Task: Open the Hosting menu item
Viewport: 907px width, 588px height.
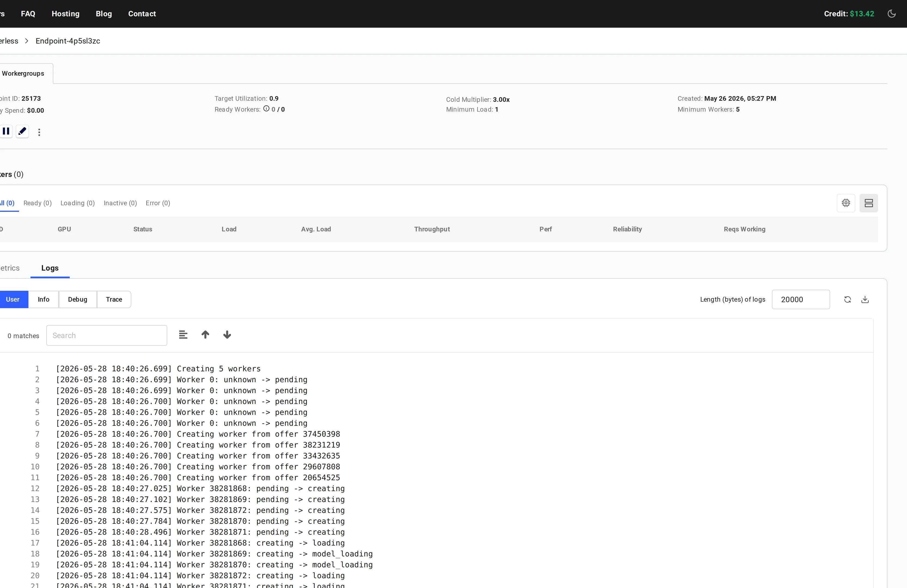Action: pos(66,14)
